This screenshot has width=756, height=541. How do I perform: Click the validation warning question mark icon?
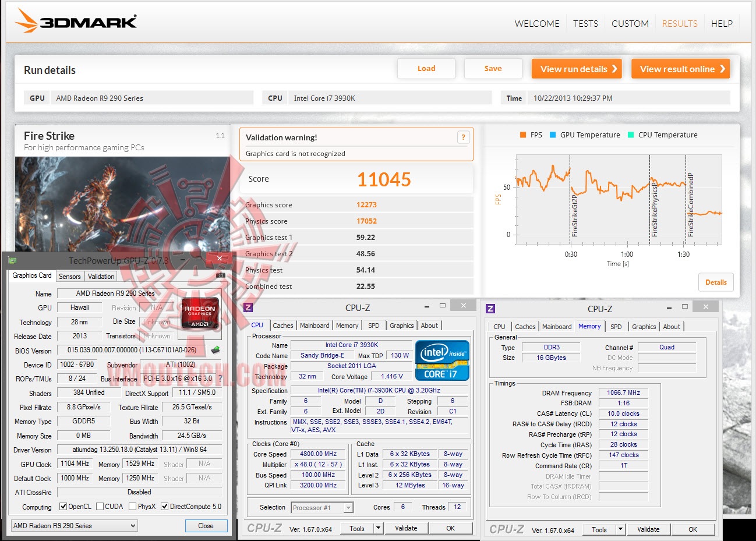tap(463, 137)
